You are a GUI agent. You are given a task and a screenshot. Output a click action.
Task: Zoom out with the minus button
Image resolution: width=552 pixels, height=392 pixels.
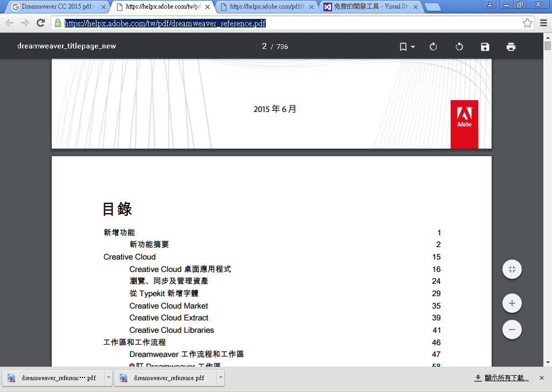(512, 330)
